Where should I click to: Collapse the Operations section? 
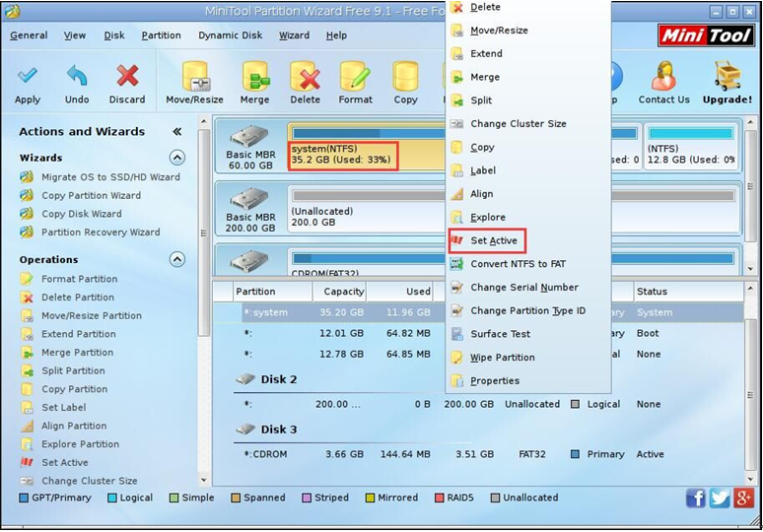(x=177, y=259)
